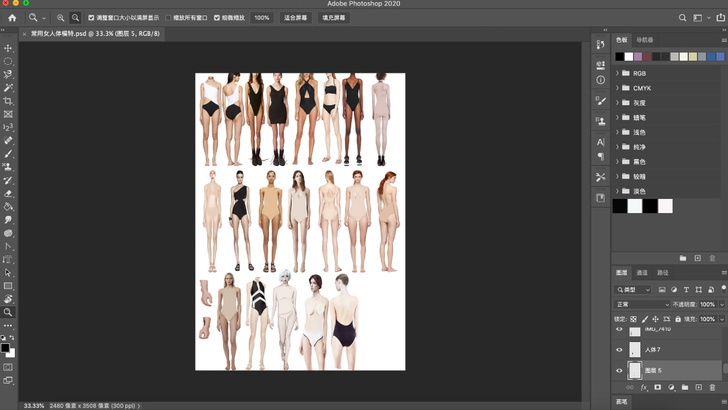Select the Move tool

(8, 48)
